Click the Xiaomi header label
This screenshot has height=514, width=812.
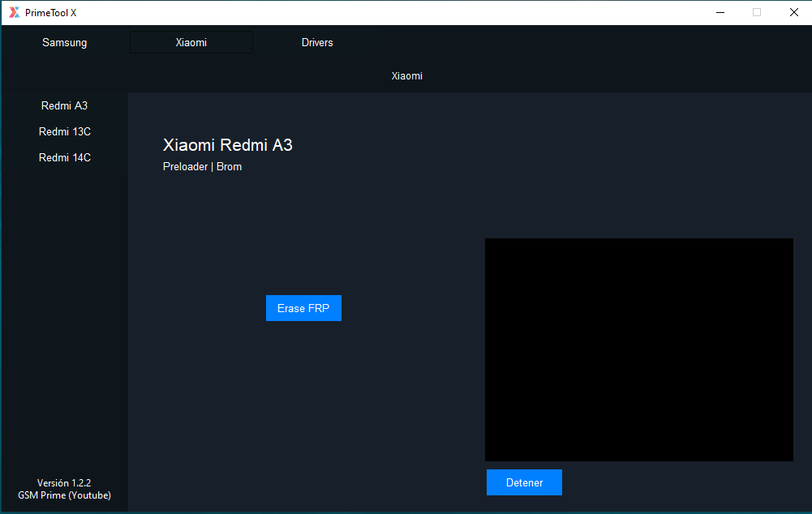pos(406,75)
